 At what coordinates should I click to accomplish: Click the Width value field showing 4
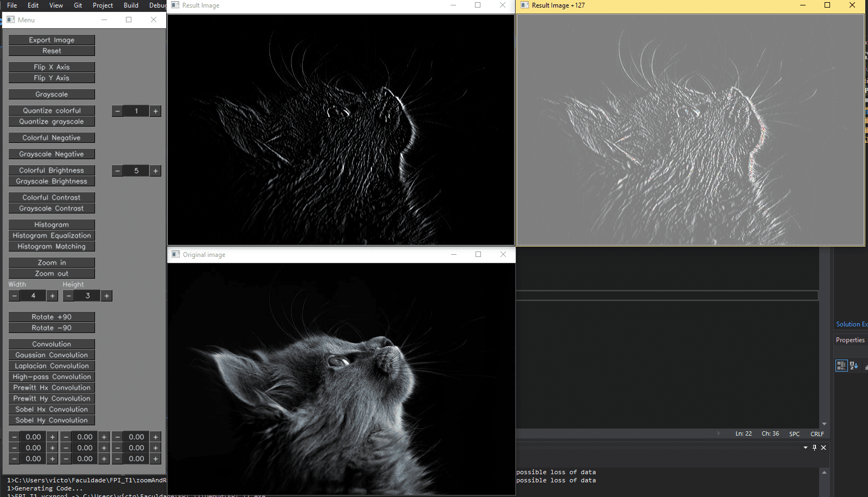click(x=33, y=295)
